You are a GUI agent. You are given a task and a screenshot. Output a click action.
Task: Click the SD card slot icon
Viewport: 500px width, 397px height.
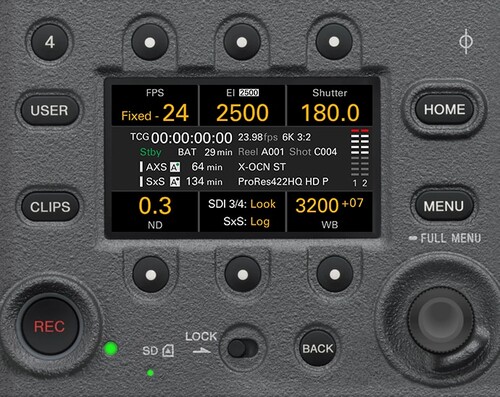(168, 351)
